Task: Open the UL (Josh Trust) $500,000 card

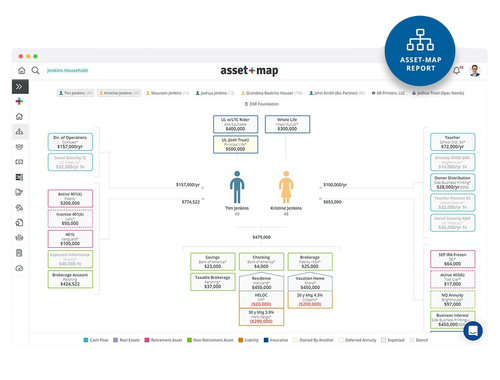Action: [x=235, y=144]
